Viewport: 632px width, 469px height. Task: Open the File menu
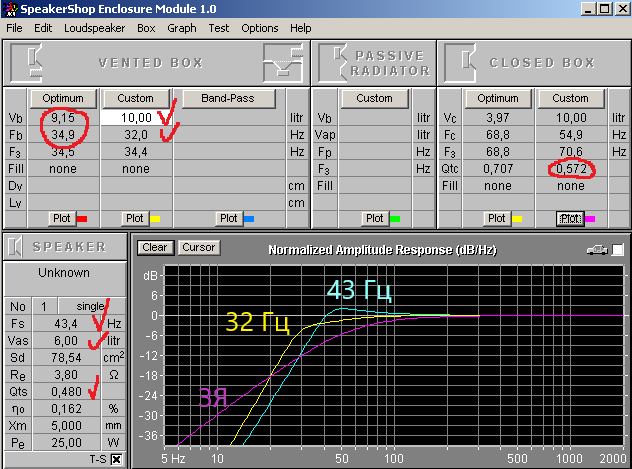[x=14, y=28]
